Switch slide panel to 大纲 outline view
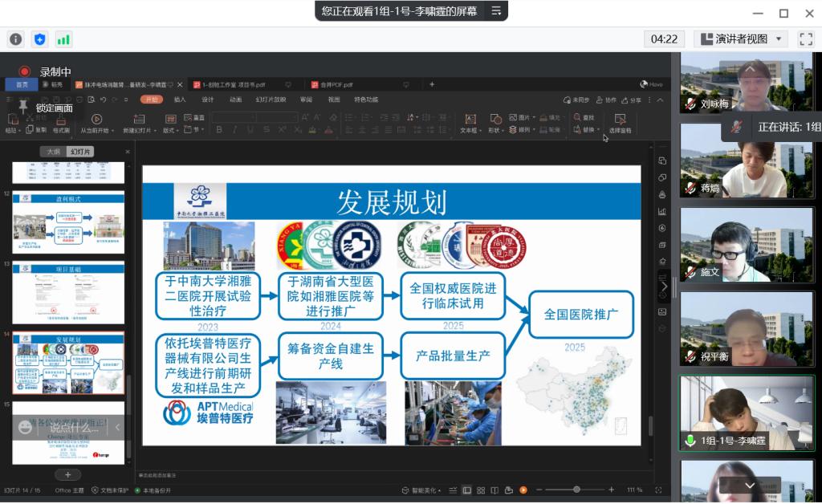This screenshot has height=504, width=822. 53,151
